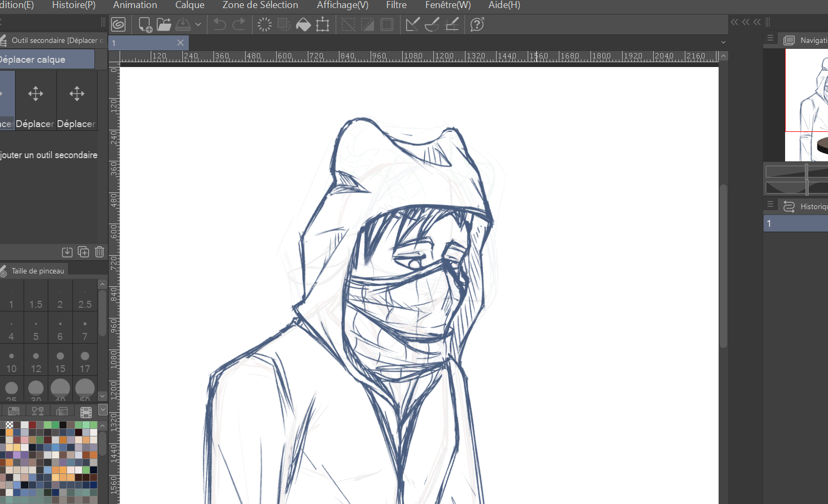Create a new canvas with New icon

coord(145,25)
